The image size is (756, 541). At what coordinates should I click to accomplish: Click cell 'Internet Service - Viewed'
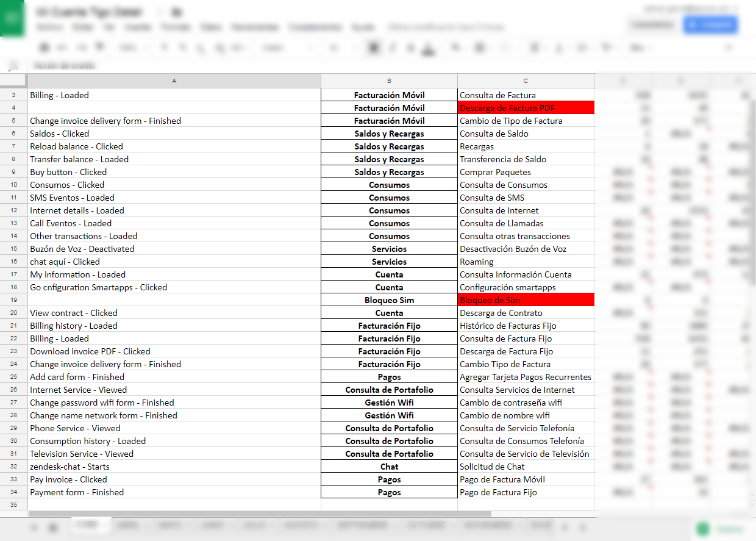pyautogui.click(x=174, y=390)
